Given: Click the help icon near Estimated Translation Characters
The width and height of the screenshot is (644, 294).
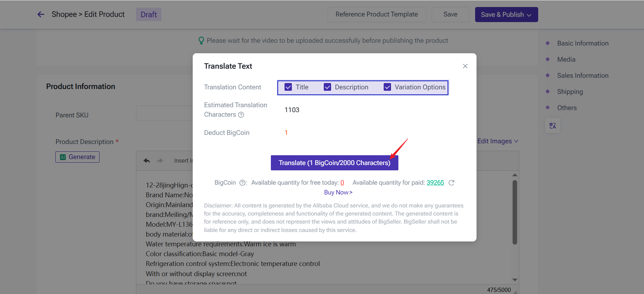Looking at the screenshot, I should (x=241, y=115).
